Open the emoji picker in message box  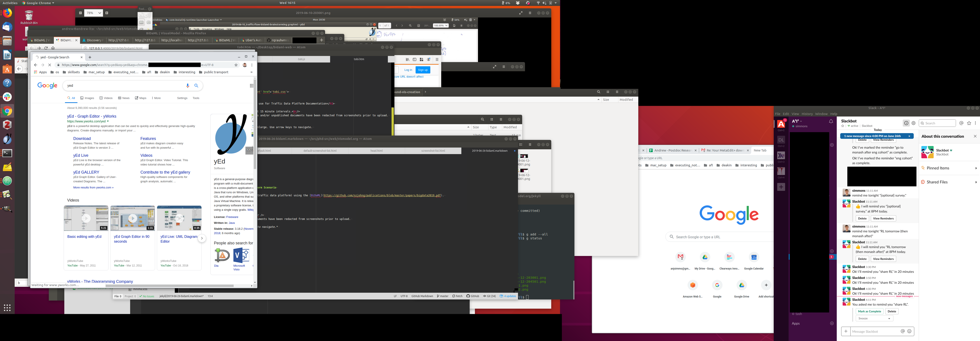909,331
